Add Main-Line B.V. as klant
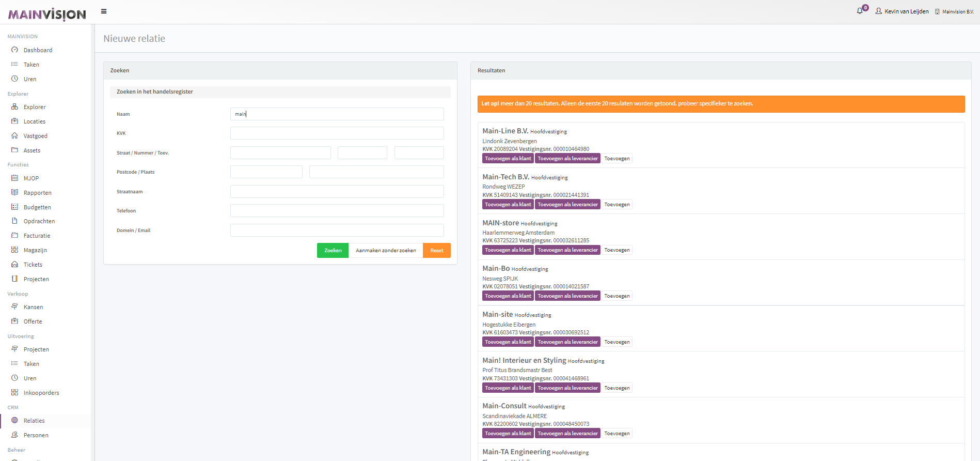 pos(508,159)
